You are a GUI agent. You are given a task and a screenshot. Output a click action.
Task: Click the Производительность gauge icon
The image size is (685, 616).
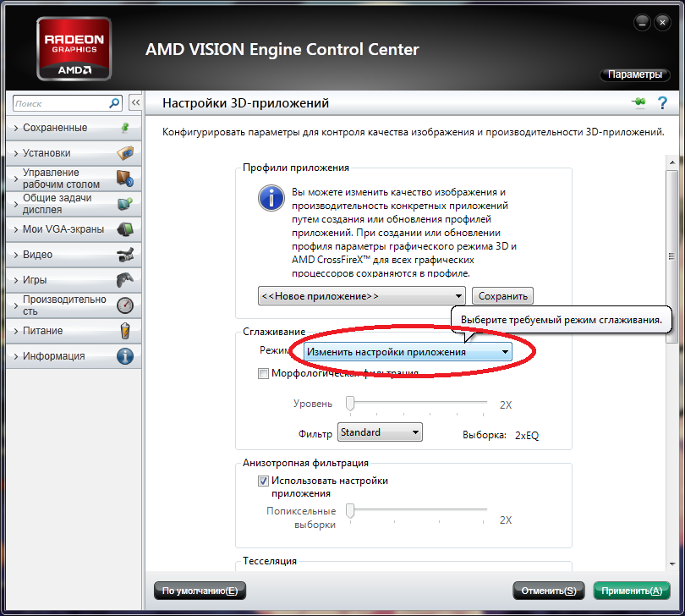(125, 305)
